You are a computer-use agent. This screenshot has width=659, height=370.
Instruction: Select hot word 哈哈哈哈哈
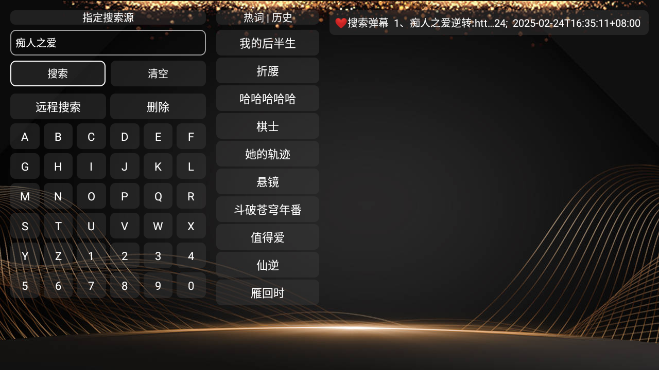(x=268, y=99)
